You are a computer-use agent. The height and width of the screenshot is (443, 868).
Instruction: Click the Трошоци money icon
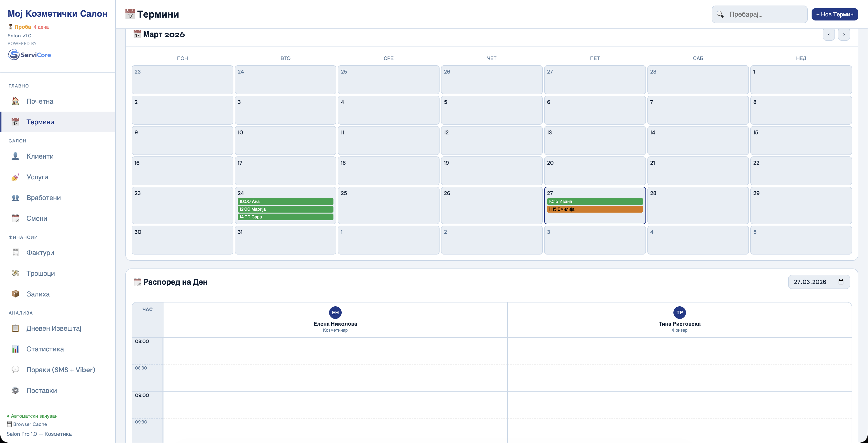[15, 273]
